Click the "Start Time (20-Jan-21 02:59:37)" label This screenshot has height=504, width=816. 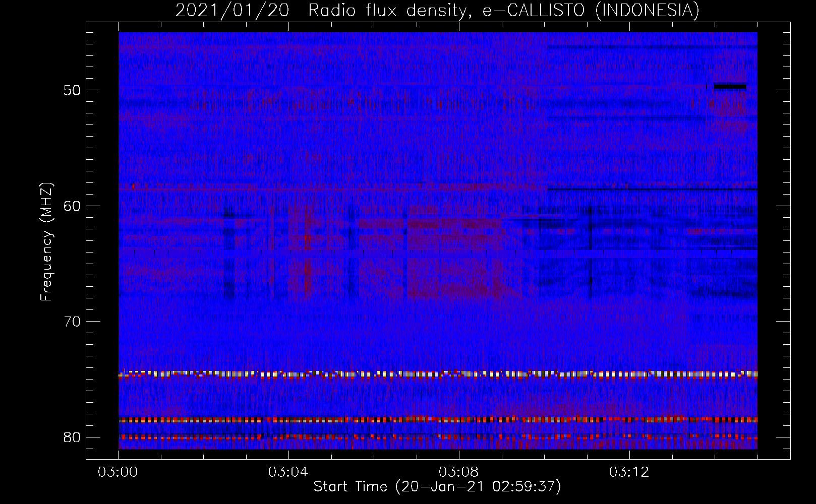[x=437, y=487]
